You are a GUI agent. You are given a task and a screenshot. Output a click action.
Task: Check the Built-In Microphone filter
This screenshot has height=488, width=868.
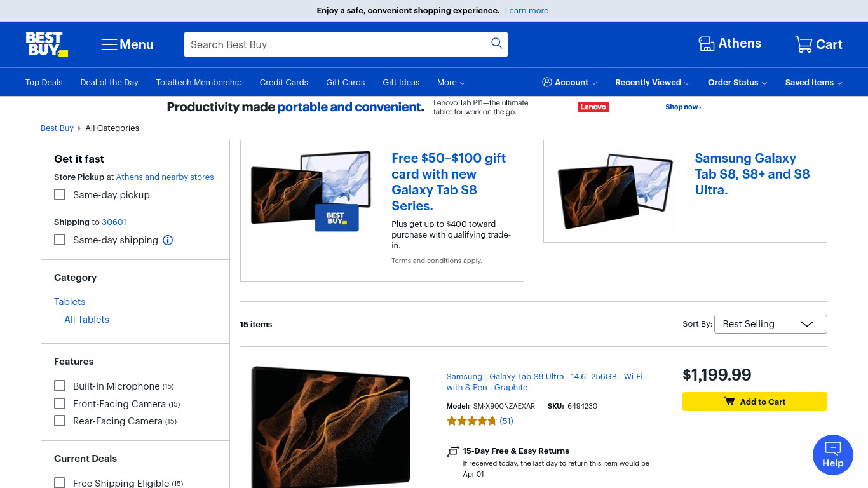coord(60,386)
